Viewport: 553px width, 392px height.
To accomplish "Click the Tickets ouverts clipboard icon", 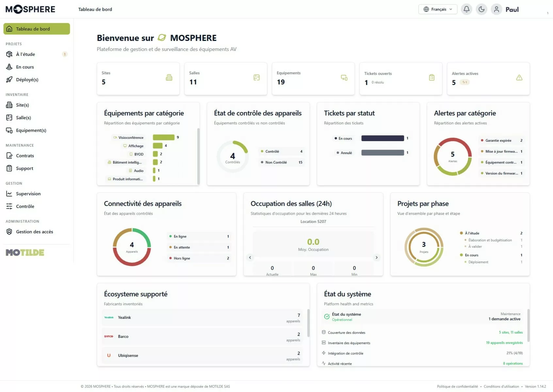I will pyautogui.click(x=431, y=78).
